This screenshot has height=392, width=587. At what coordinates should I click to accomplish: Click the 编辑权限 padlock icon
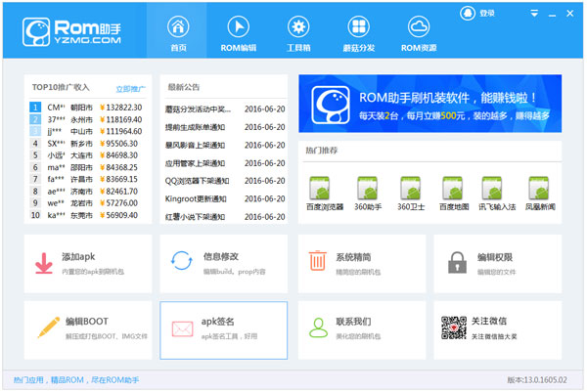(457, 262)
